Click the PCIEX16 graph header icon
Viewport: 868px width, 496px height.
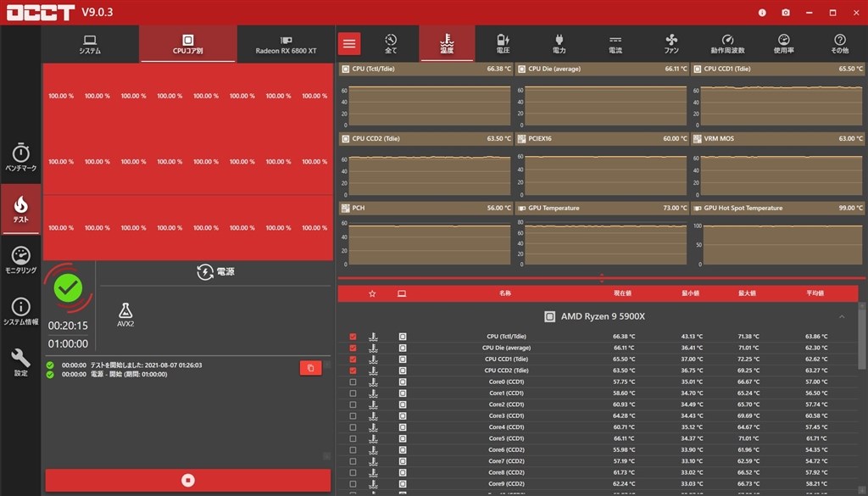pos(521,138)
